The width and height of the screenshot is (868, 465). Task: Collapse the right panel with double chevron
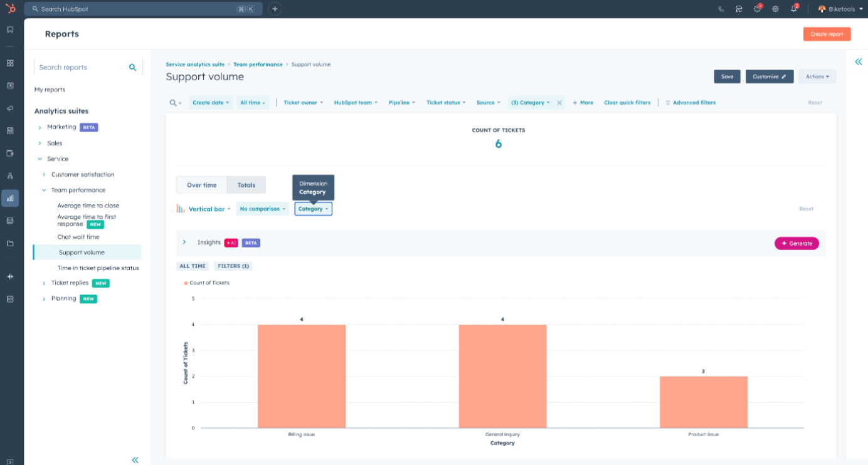pos(859,61)
